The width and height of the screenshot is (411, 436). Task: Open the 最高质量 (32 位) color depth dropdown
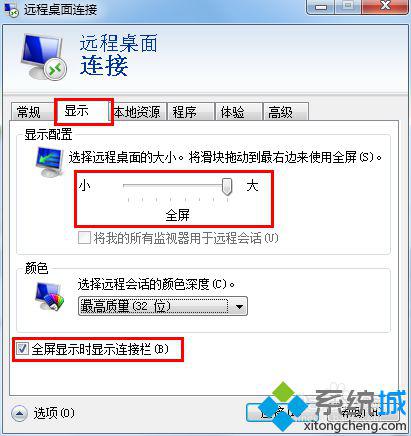click(163, 306)
